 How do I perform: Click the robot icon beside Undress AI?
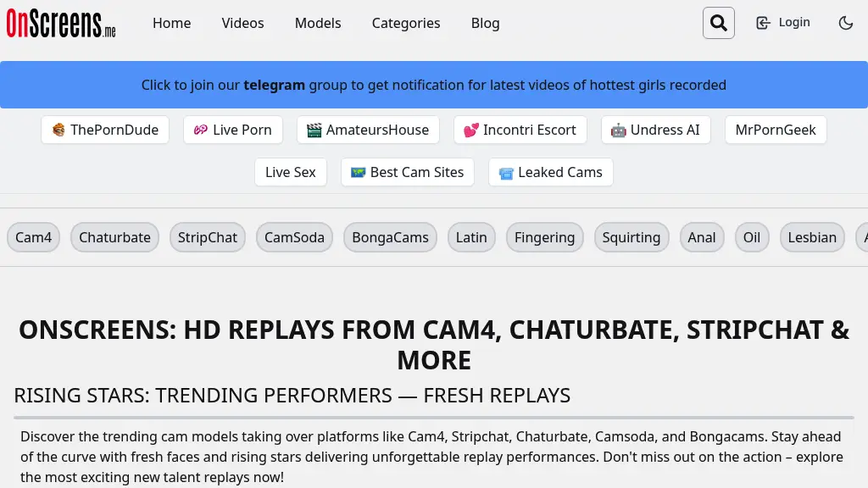point(618,130)
